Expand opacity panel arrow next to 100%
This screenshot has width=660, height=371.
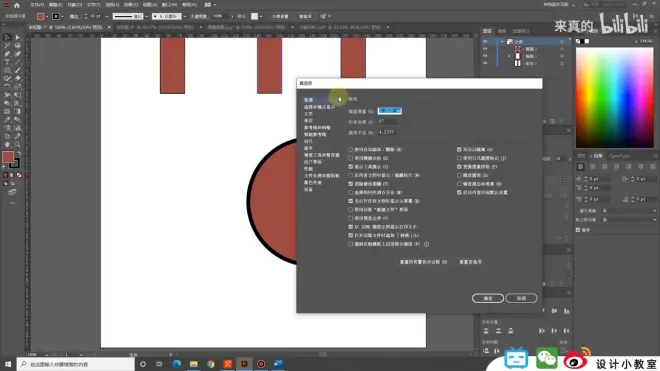pos(232,16)
